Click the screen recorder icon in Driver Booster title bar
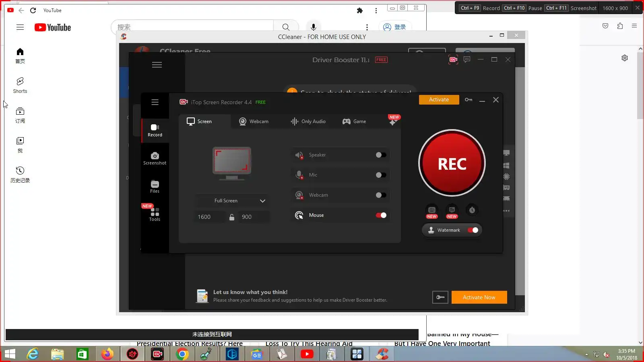644x362 pixels. click(x=453, y=60)
